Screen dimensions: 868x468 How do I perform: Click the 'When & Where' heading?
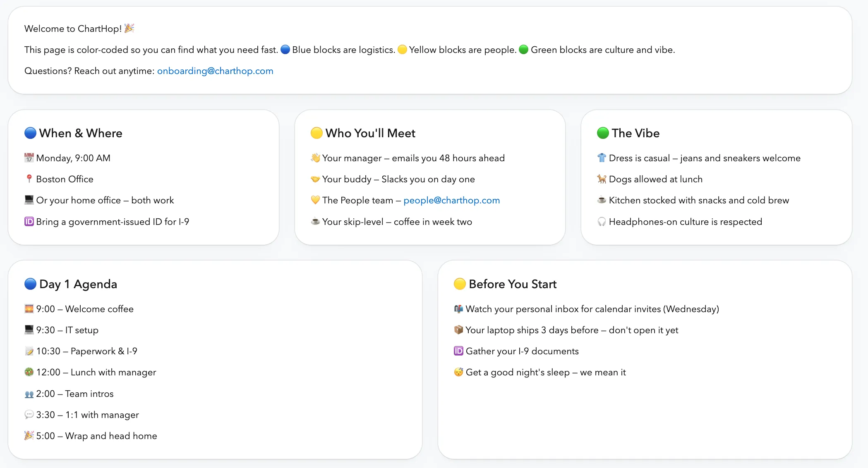point(81,133)
